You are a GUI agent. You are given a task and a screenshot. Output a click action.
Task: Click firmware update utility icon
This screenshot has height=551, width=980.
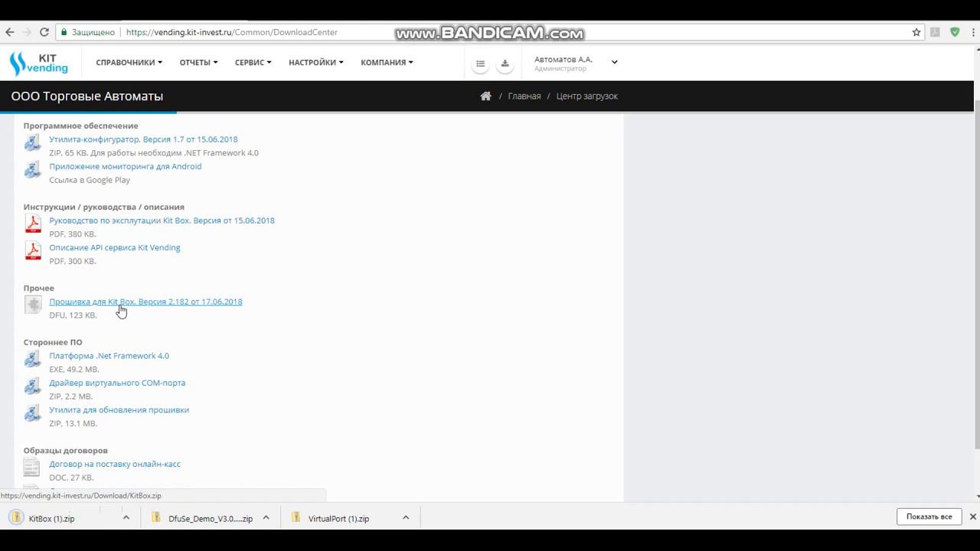coord(32,413)
